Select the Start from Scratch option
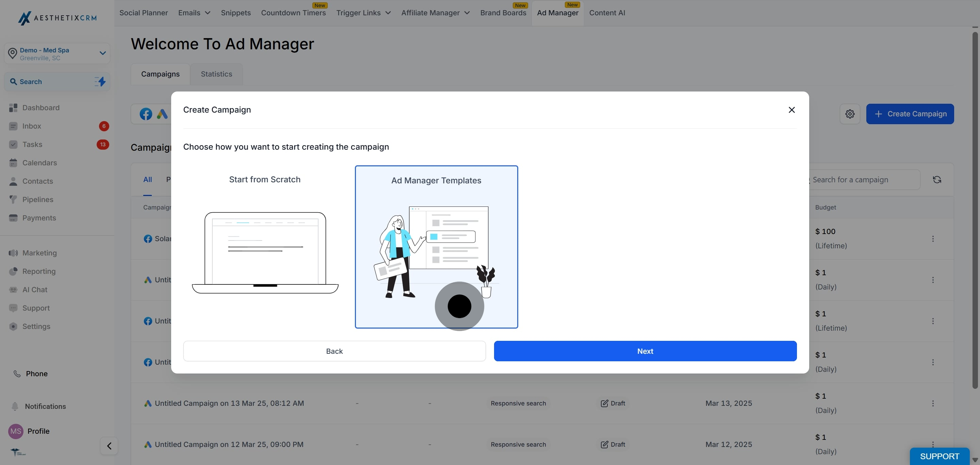The height and width of the screenshot is (465, 980). pos(265,247)
